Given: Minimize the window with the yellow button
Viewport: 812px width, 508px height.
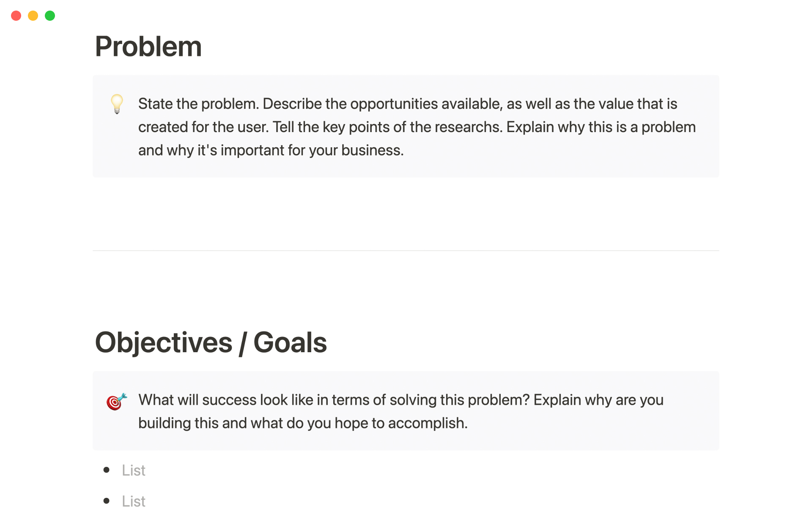Looking at the screenshot, I should click(33, 16).
